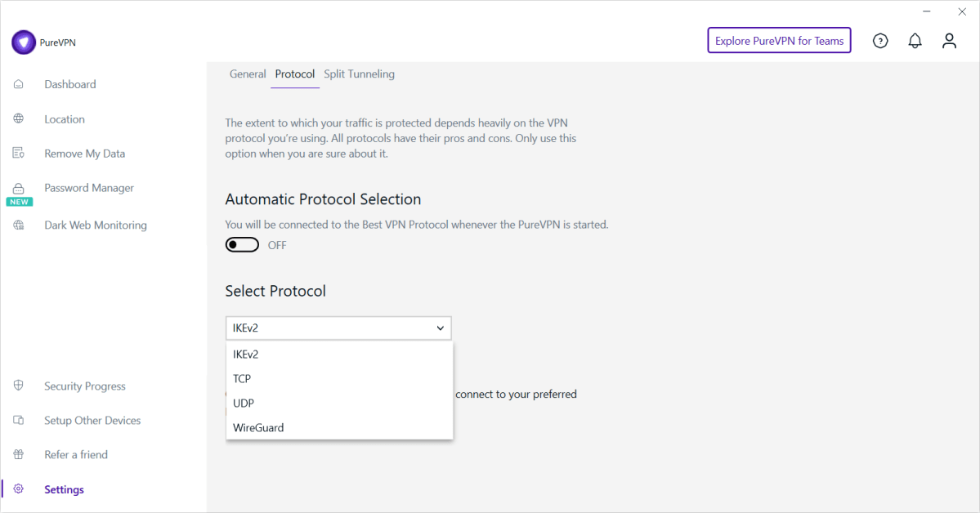Choose UDP from the protocol list
980x513 pixels.
[339, 403]
